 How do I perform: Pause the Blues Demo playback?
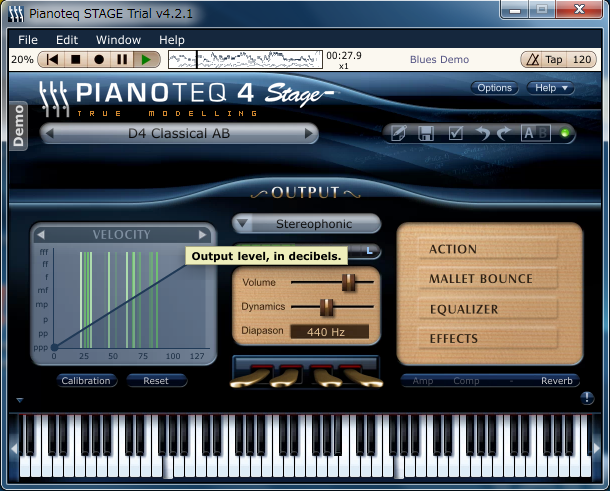pos(123,60)
